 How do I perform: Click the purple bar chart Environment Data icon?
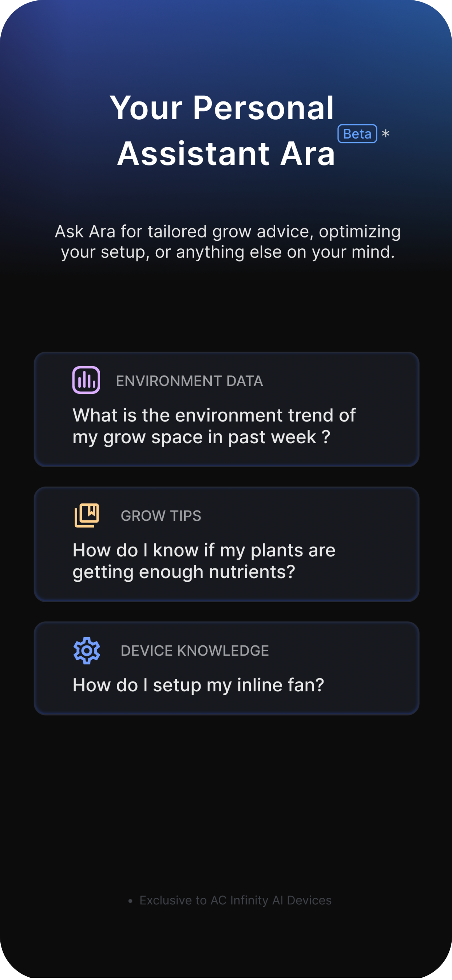click(86, 380)
